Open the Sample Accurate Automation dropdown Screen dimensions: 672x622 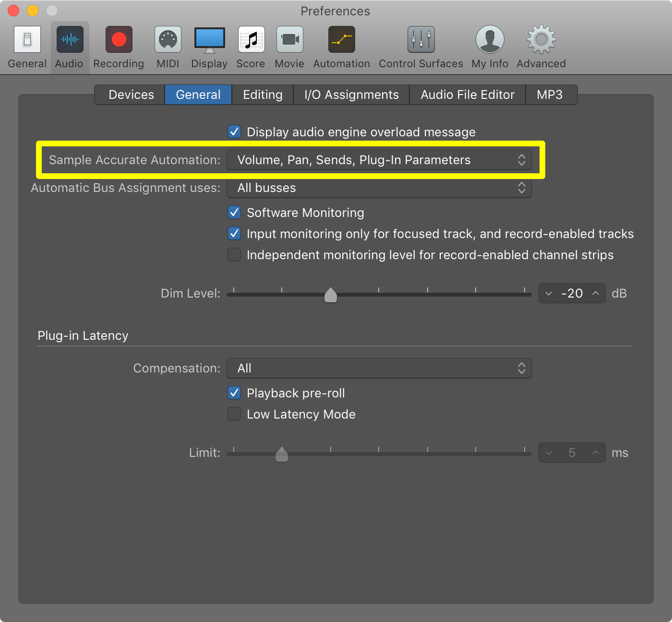(x=379, y=160)
